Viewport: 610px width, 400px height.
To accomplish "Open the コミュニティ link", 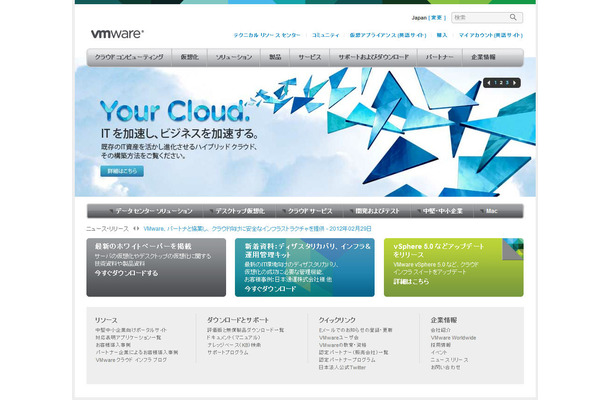I will click(x=326, y=35).
